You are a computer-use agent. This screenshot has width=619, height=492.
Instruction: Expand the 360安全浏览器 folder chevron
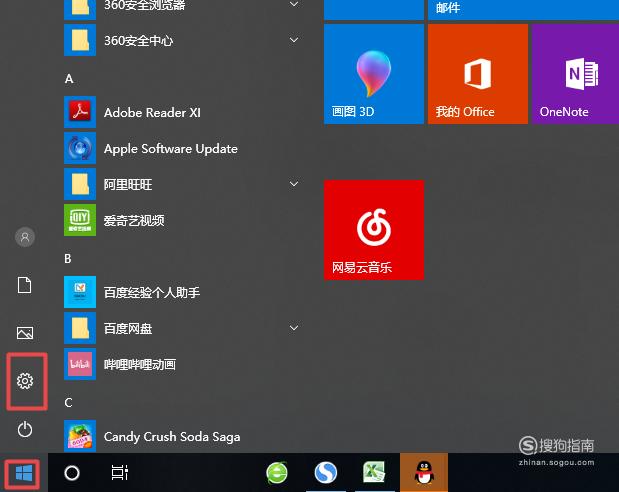[x=294, y=4]
